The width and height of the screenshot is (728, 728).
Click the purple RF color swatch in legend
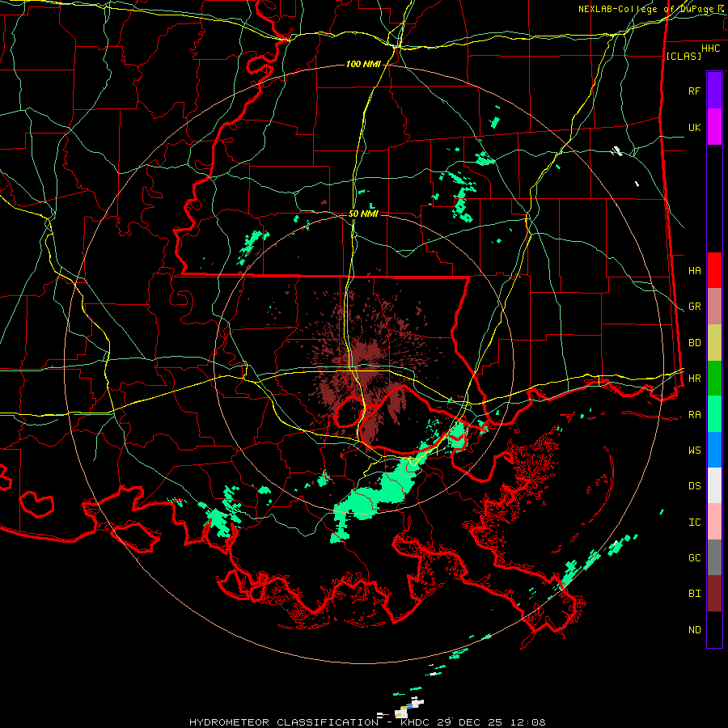pyautogui.click(x=714, y=91)
